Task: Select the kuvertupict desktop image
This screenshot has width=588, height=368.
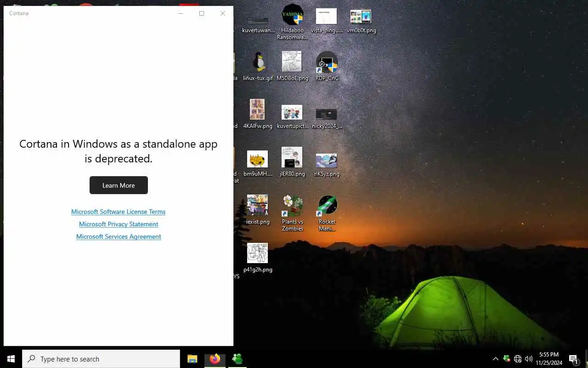Action: click(x=292, y=116)
